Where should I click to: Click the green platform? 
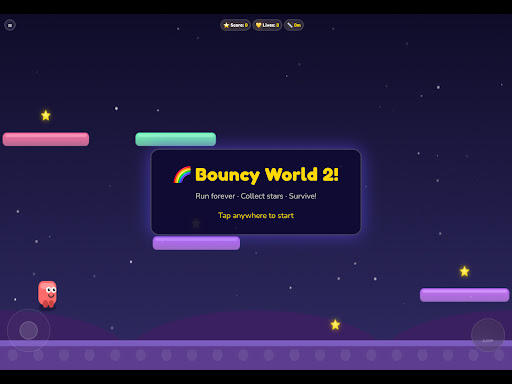click(x=176, y=139)
